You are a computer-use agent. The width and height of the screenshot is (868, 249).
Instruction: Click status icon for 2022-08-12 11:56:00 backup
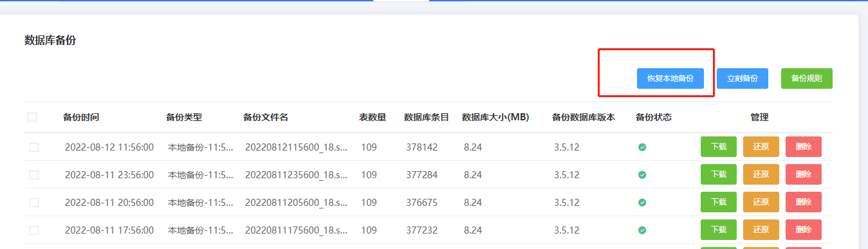pyautogui.click(x=642, y=147)
